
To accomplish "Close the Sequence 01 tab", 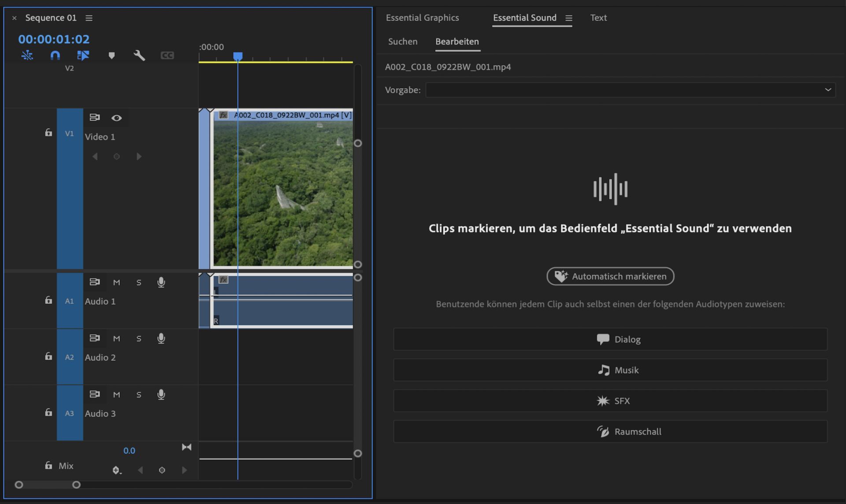I will [15, 18].
